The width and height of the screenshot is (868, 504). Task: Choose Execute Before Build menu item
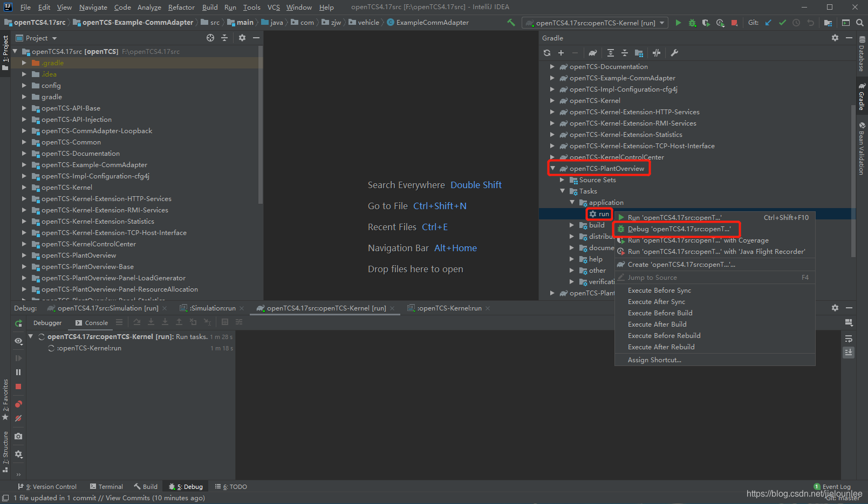click(x=714, y=313)
